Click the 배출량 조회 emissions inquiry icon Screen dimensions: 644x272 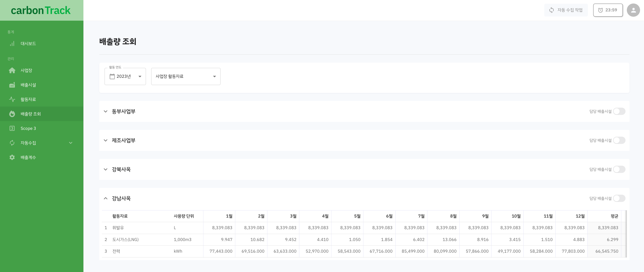[x=11, y=114]
